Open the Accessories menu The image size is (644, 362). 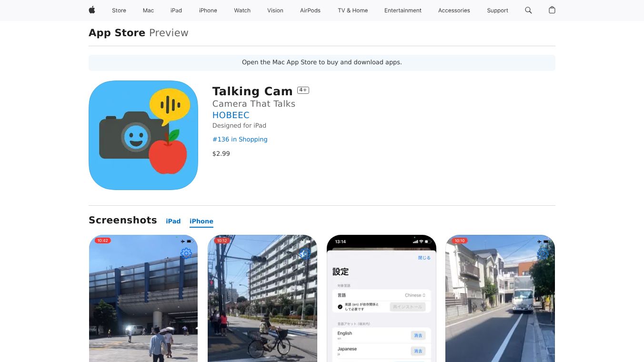click(x=454, y=10)
